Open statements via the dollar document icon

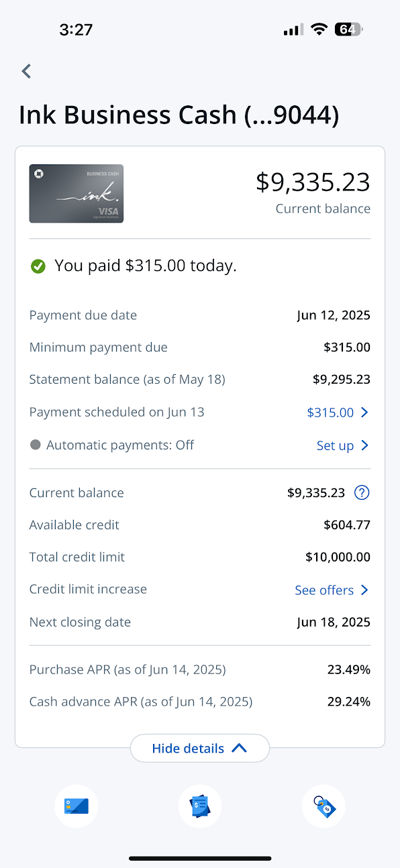click(x=199, y=806)
